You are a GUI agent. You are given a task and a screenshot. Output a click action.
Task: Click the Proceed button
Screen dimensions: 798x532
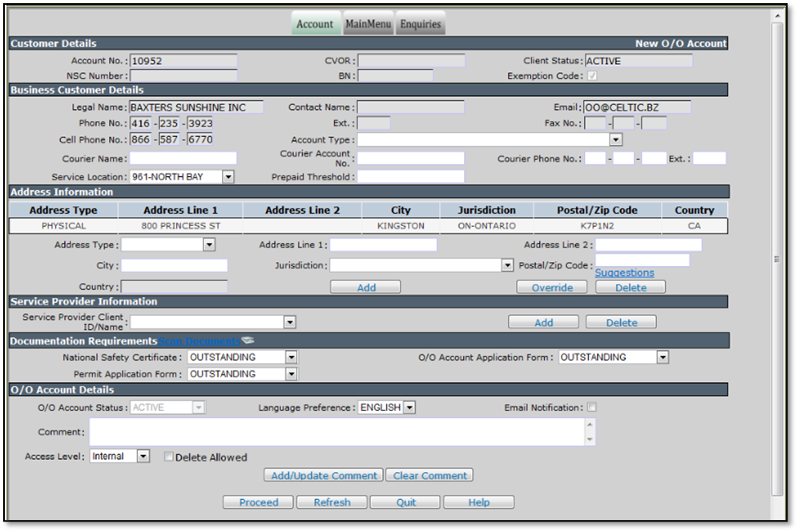coord(259,502)
